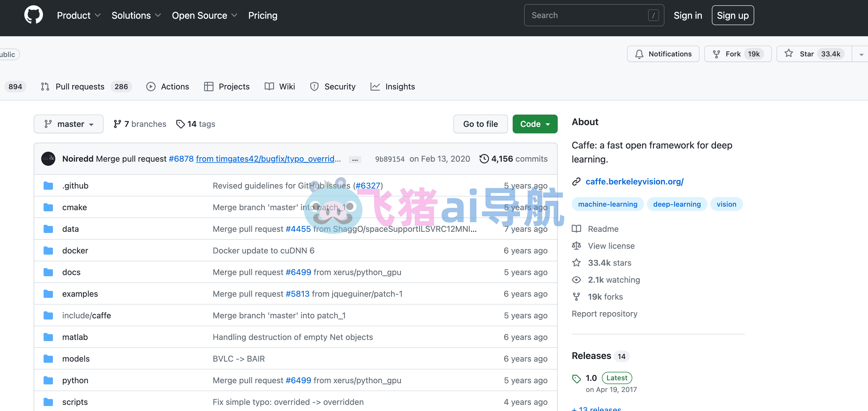Viewport: 868px width, 411px height.
Task: Open caffe.berkeleyvision.org link
Action: tap(634, 182)
